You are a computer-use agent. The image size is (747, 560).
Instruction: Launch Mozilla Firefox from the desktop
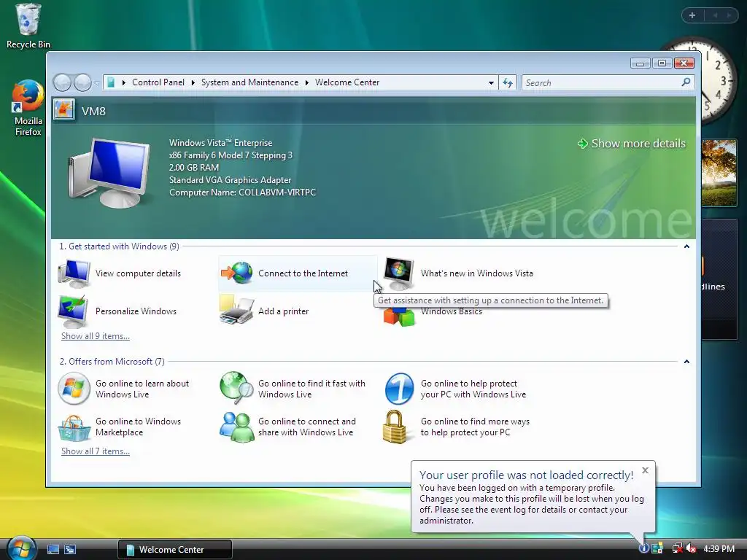point(28,108)
